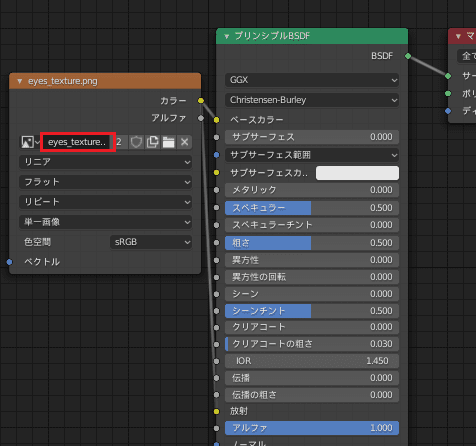Open the 単一画像 source dropdown
The width and height of the screenshot is (476, 446).
point(105,222)
